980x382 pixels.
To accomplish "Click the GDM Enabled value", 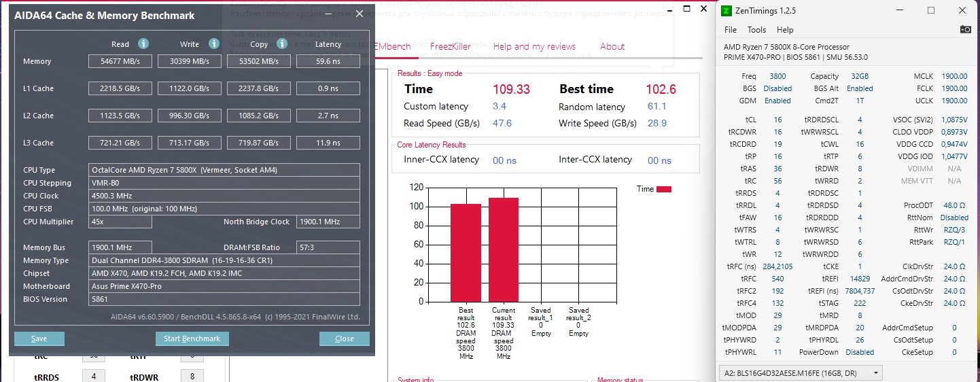I will (x=777, y=101).
